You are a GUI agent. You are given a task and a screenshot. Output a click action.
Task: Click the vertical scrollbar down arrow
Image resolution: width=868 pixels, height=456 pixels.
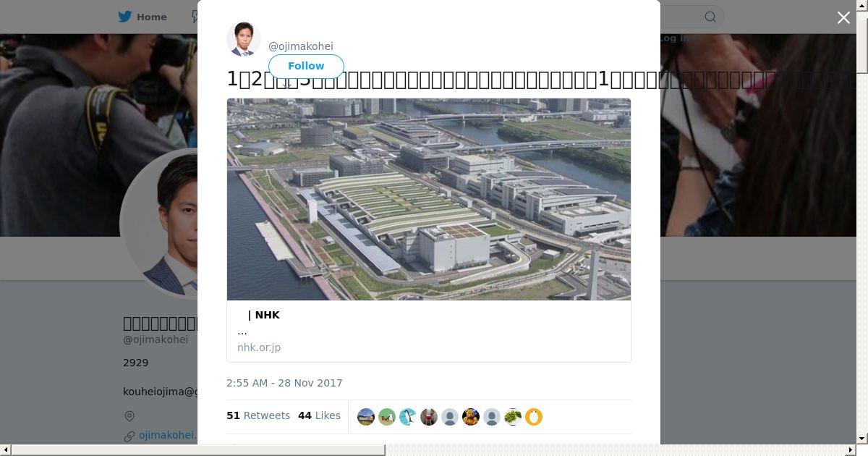pyautogui.click(x=862, y=439)
